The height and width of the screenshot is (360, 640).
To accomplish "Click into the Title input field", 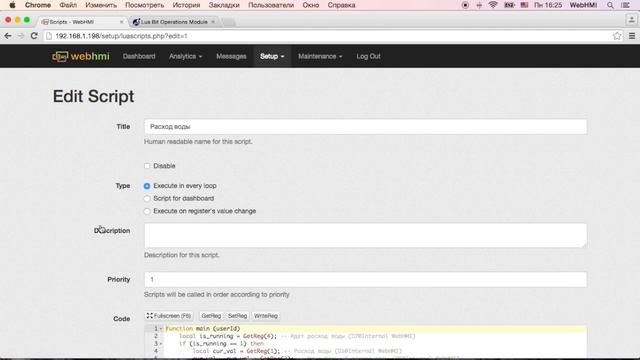I will (x=365, y=127).
